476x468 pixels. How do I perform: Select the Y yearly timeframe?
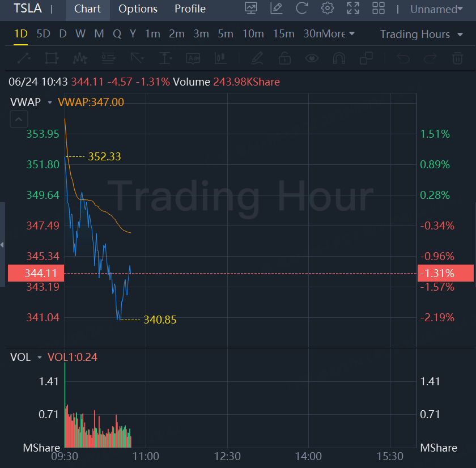(x=133, y=33)
